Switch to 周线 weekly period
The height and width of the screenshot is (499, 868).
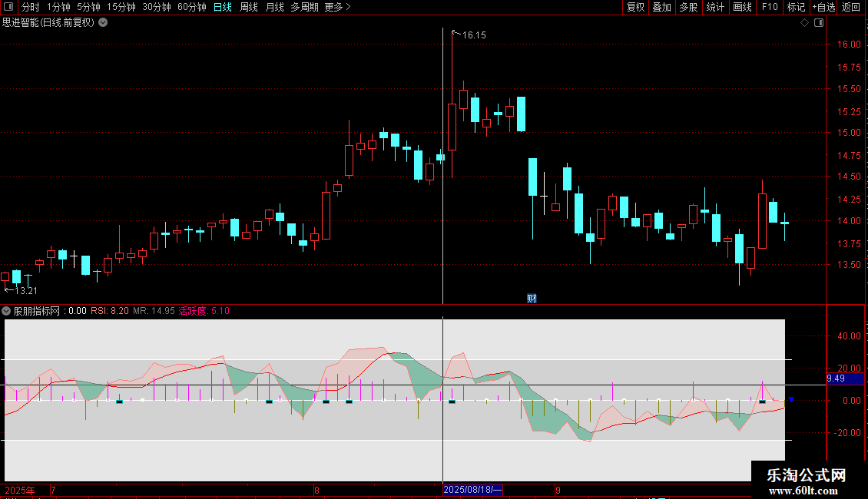(249, 7)
